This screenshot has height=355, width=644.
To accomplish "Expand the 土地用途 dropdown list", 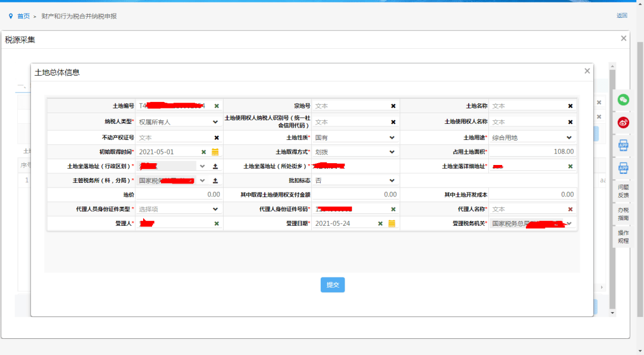I will (569, 138).
